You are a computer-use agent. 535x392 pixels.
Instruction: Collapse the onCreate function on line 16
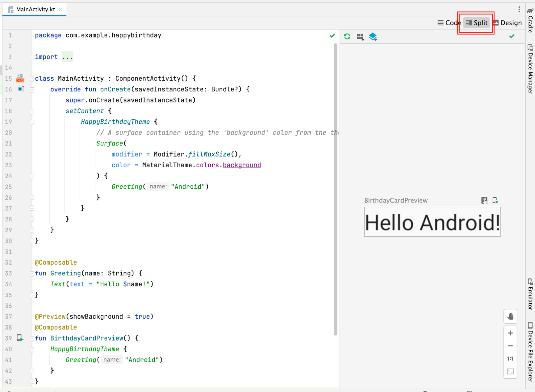coord(32,90)
